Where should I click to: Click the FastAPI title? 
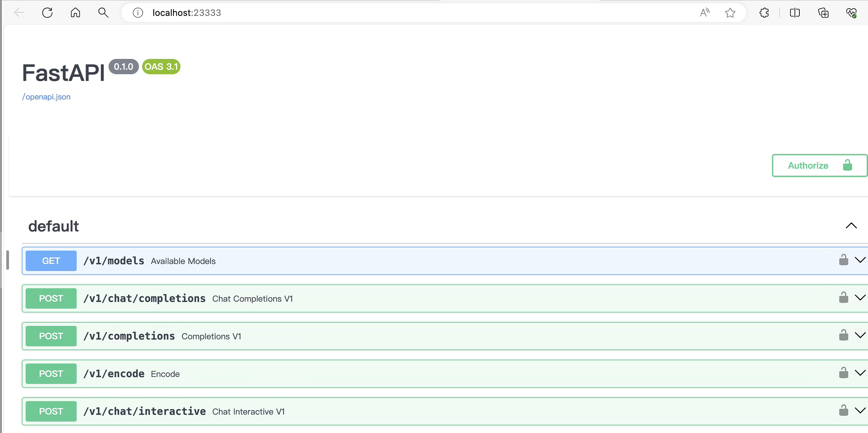point(63,73)
